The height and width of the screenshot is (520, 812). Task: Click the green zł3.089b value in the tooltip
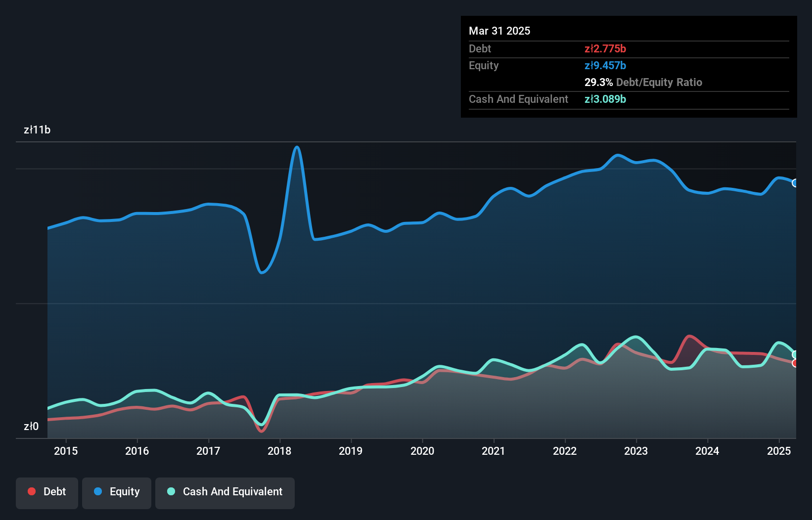coord(605,99)
